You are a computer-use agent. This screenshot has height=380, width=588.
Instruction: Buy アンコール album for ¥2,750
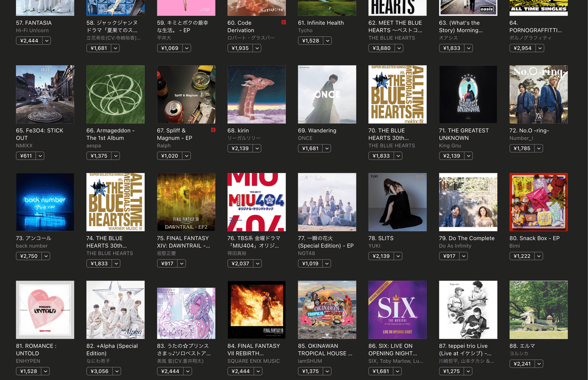pos(29,256)
